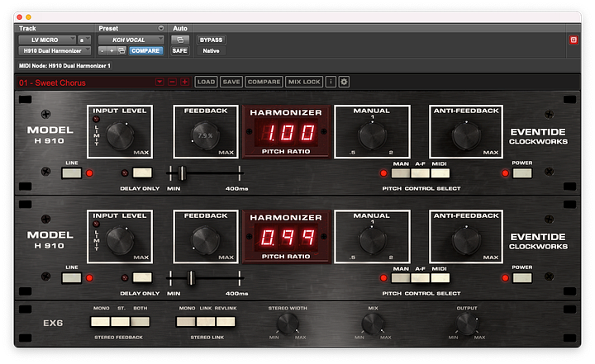Click the red target icon at top right
This screenshot has width=595, height=364.
coord(574,40)
